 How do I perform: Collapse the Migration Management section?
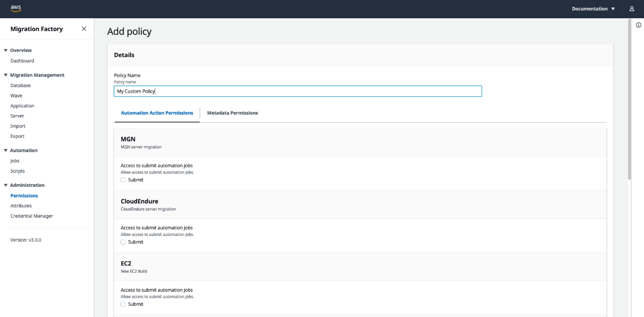tap(5, 75)
